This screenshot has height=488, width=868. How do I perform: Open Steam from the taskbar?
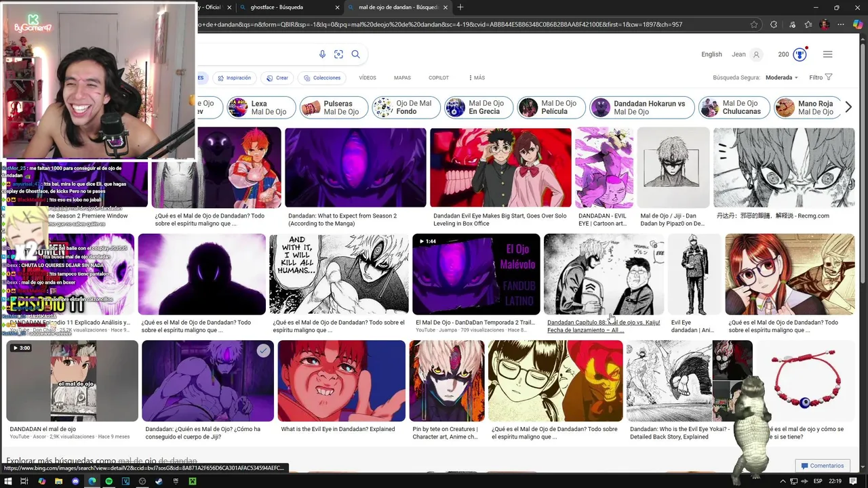click(x=159, y=481)
